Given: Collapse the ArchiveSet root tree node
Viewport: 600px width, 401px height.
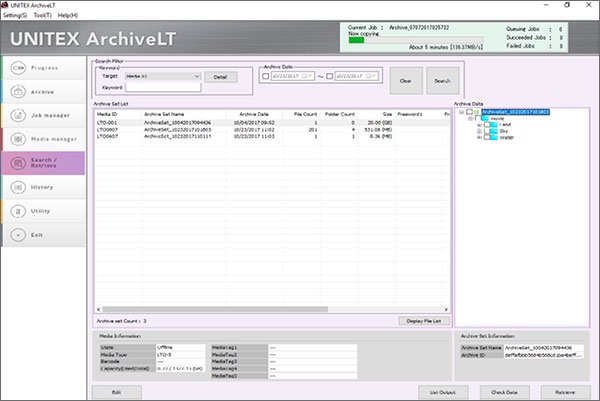Looking at the screenshot, I should pyautogui.click(x=460, y=112).
